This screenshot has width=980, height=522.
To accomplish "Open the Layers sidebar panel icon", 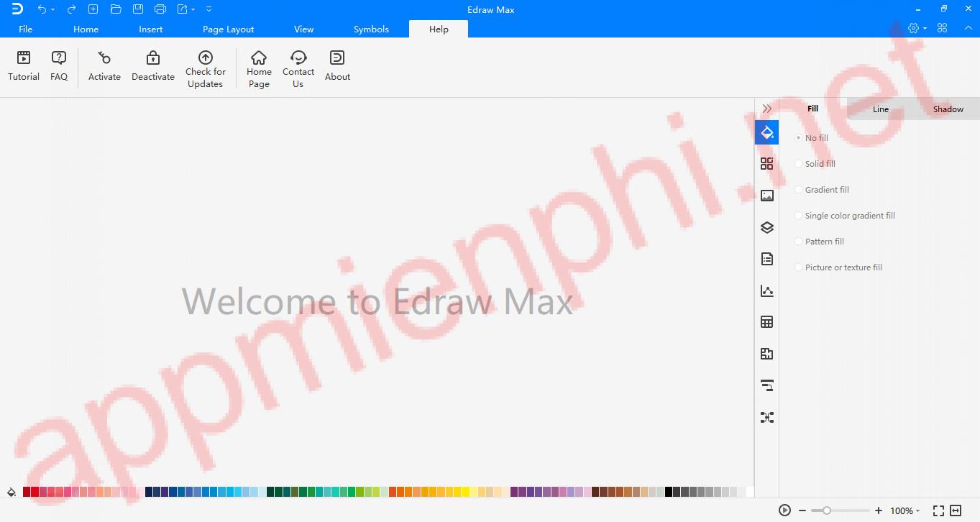I will (766, 227).
